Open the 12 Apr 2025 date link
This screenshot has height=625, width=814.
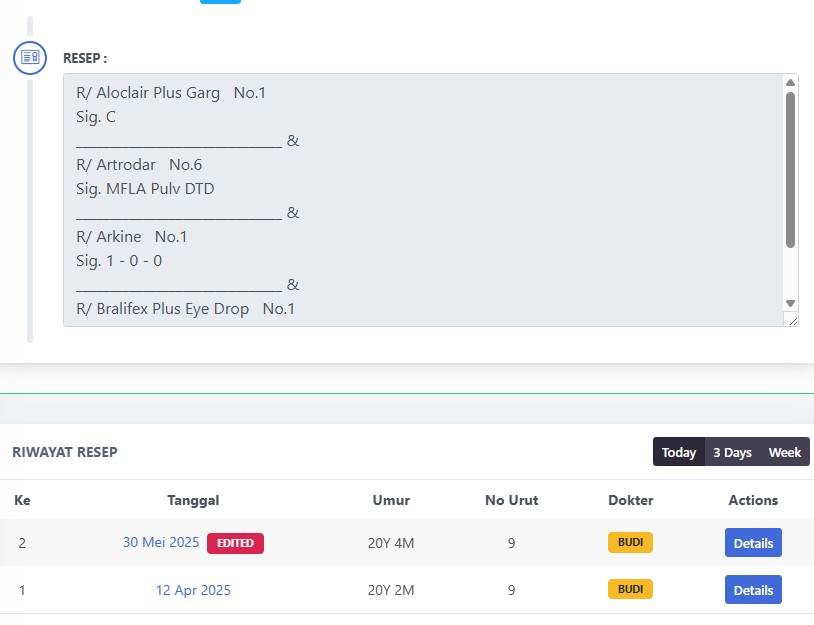[x=193, y=590]
